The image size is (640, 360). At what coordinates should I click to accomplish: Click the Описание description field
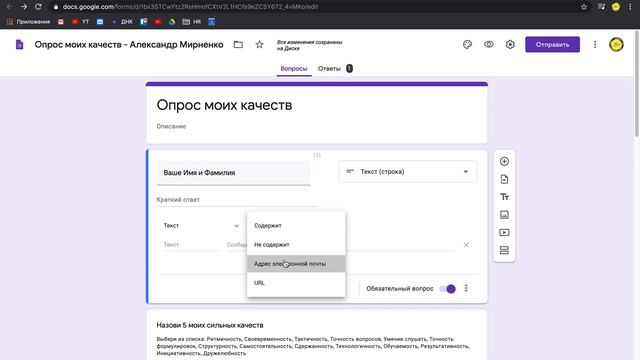[171, 126]
